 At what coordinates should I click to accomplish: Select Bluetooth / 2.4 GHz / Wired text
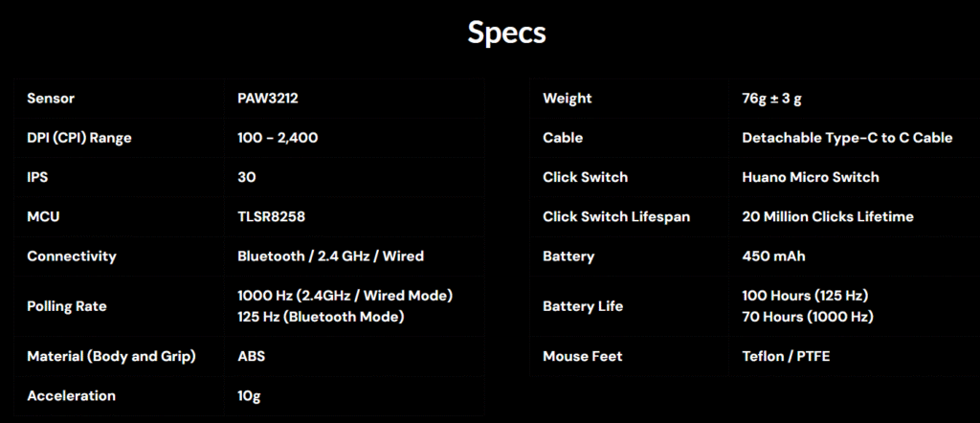pyautogui.click(x=330, y=256)
